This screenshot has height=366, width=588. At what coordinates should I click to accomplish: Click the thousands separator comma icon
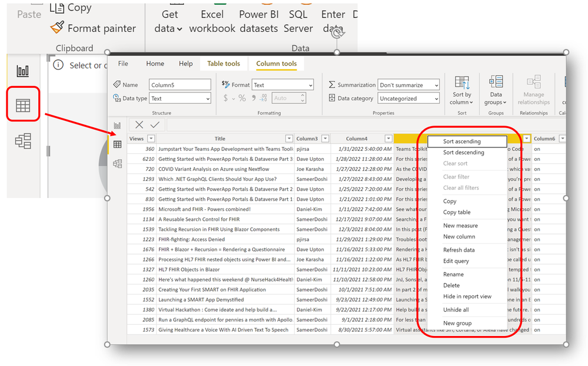(254, 98)
